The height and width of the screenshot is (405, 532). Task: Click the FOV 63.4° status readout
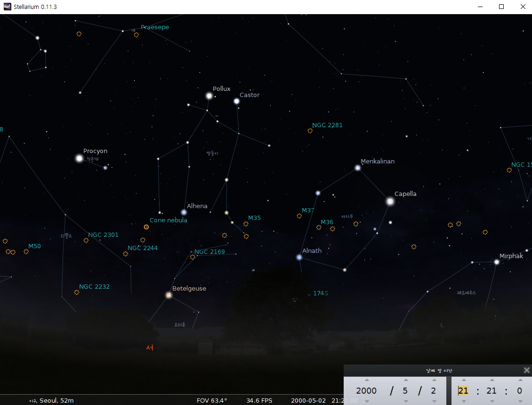212,401
